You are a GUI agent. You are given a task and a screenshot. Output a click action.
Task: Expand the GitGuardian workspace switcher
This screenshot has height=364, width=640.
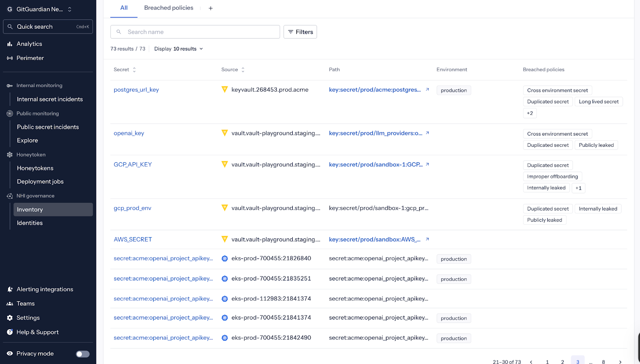(70, 9)
